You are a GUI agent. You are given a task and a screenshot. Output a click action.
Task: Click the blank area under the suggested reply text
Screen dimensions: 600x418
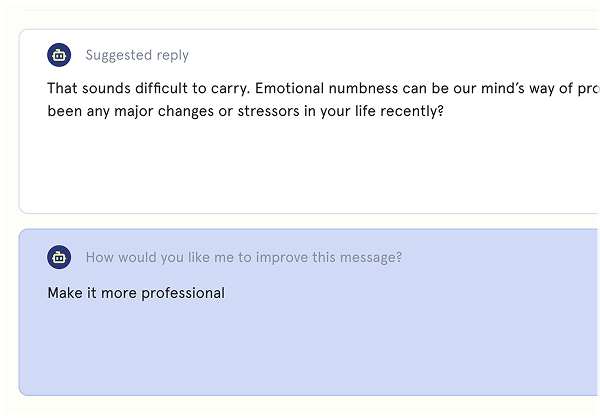tap(300, 170)
